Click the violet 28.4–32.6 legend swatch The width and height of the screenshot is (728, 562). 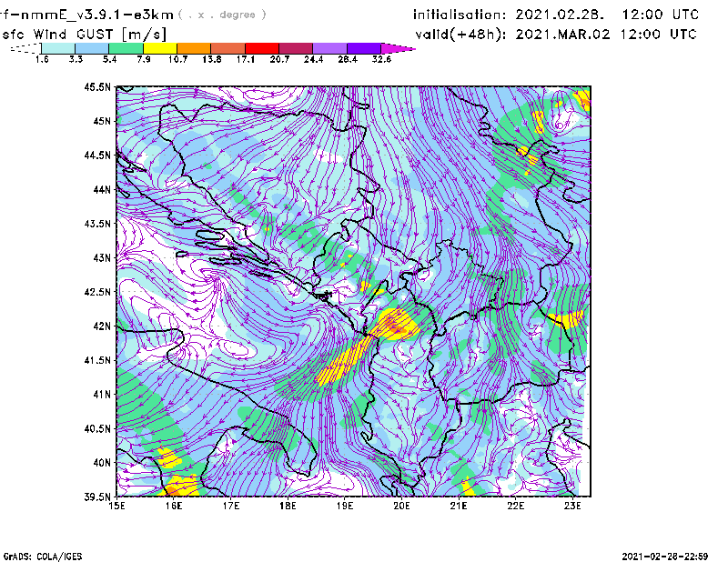[364, 48]
